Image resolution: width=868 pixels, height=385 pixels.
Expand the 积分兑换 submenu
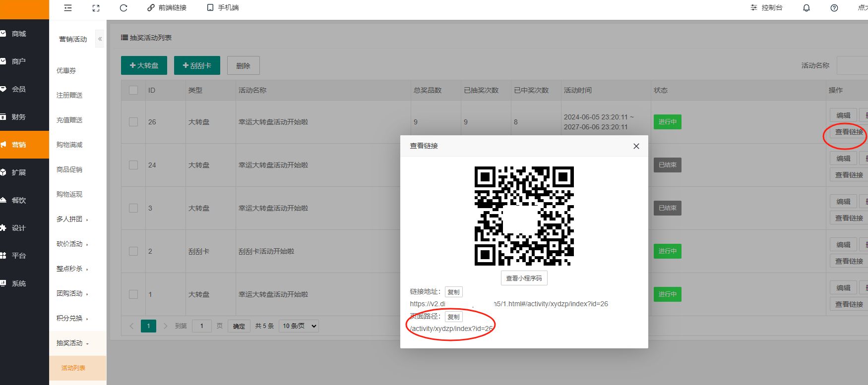(72, 318)
